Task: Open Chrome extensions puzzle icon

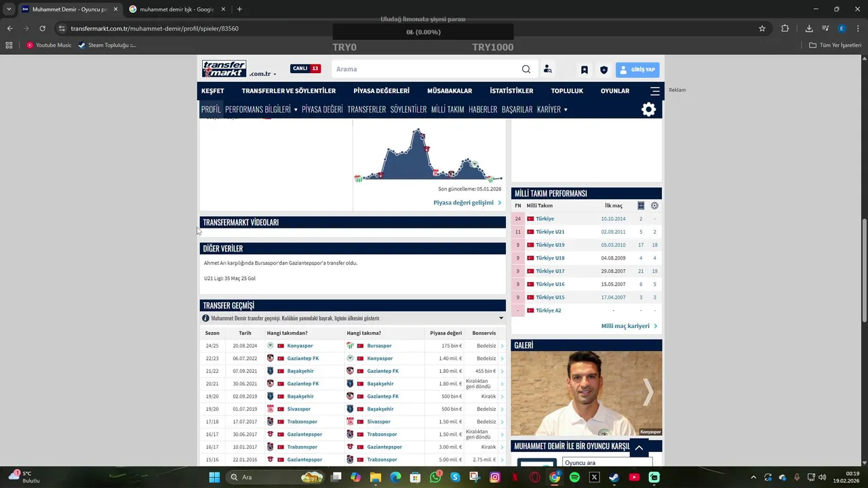Action: [x=785, y=28]
